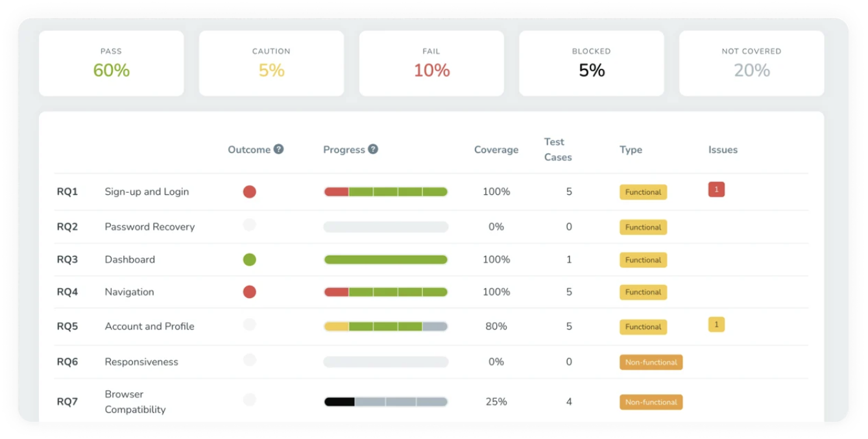This screenshot has width=868, height=439.
Task: Open the CAUTION 5% summary card
Action: click(271, 64)
